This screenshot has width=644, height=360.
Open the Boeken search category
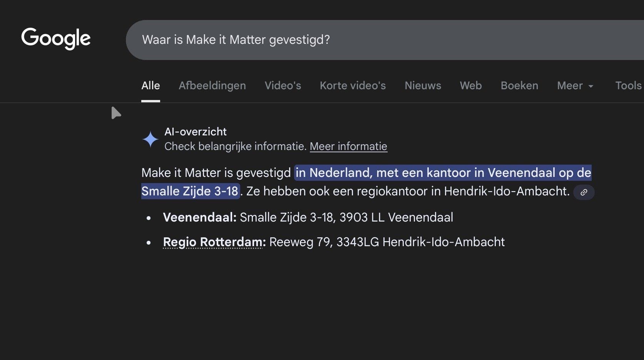520,85
